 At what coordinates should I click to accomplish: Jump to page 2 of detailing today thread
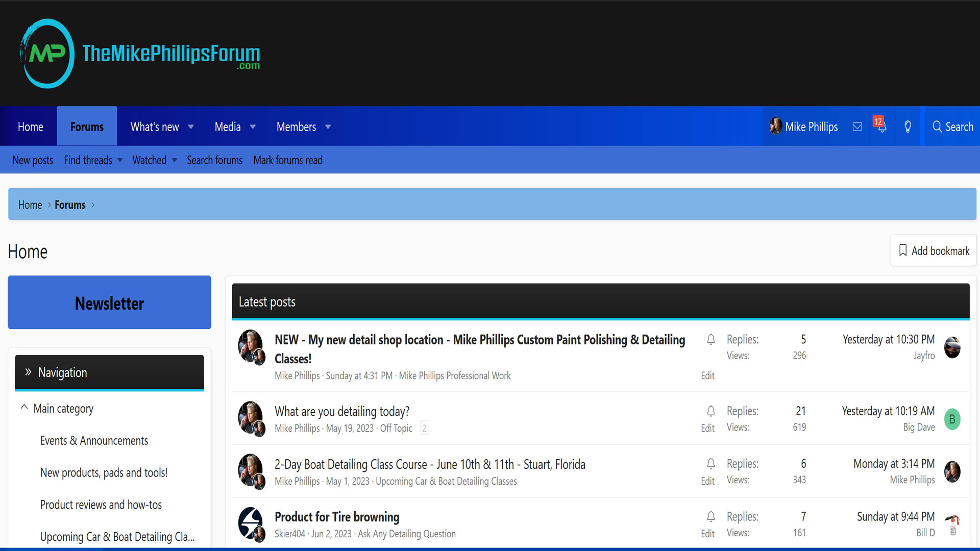tap(424, 428)
